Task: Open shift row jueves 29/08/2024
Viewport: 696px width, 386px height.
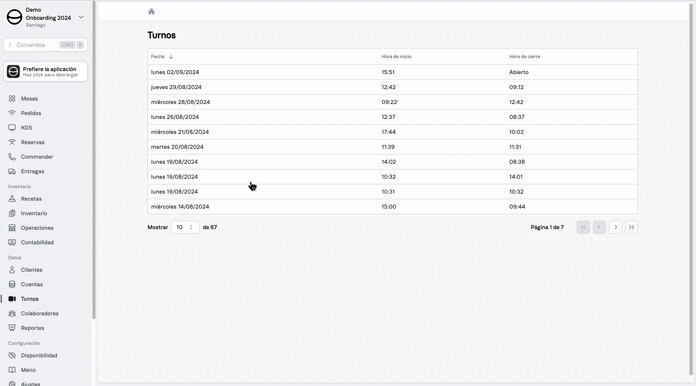Action: click(392, 87)
